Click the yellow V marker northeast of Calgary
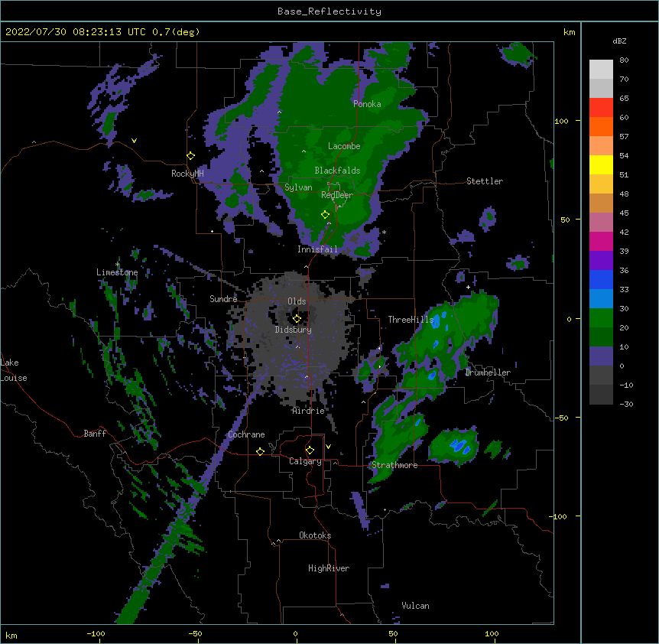 point(328,447)
